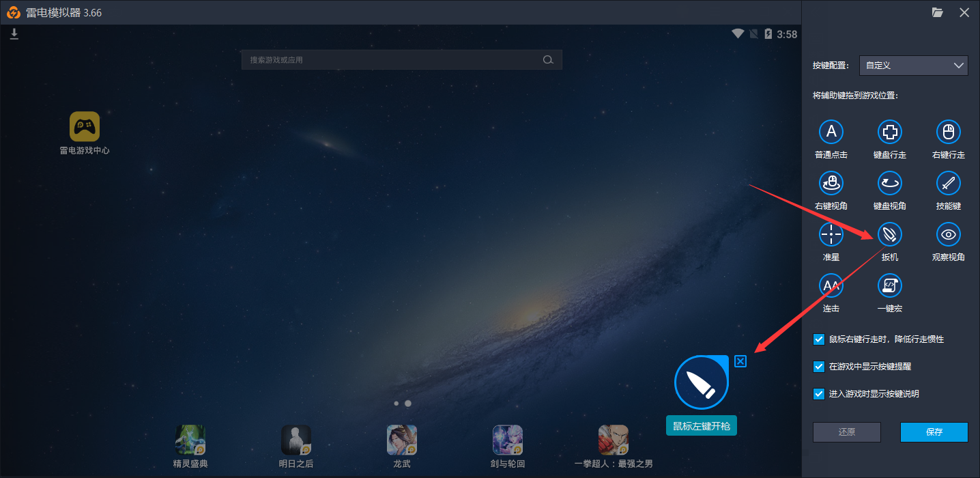Click the search magnifier icon
The width and height of the screenshot is (980, 478).
[548, 60]
